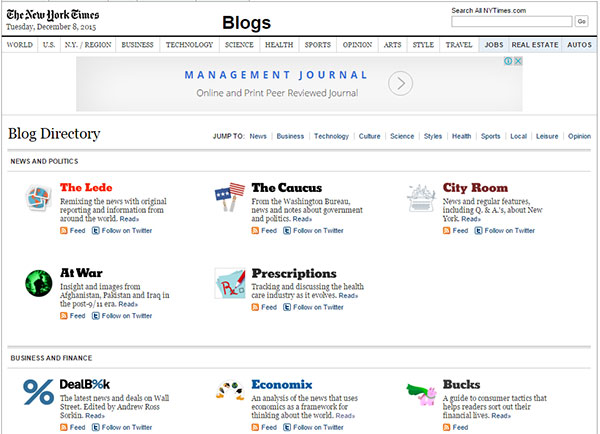This screenshot has height=434, width=600.
Task: Close the ad using the AdChoices X
Action: tap(518, 61)
